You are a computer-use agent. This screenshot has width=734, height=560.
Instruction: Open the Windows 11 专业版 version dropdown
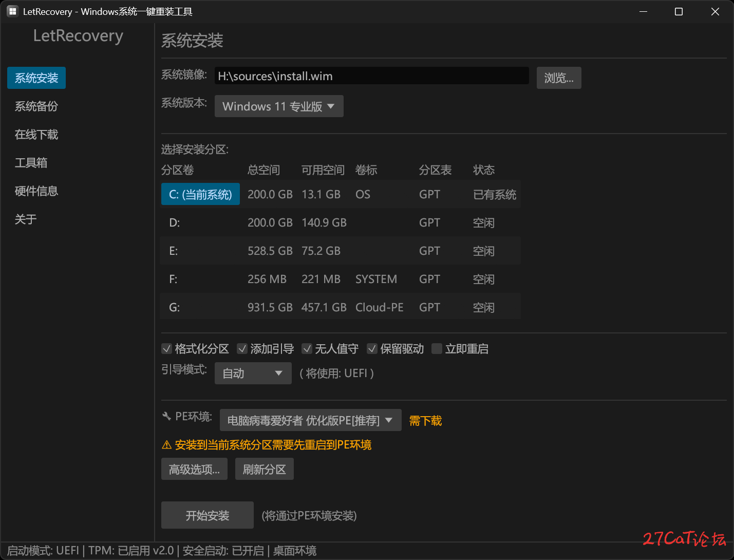click(x=278, y=106)
